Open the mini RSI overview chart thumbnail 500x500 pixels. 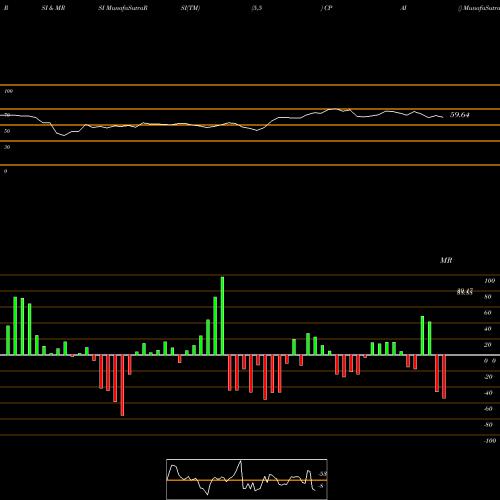247,479
